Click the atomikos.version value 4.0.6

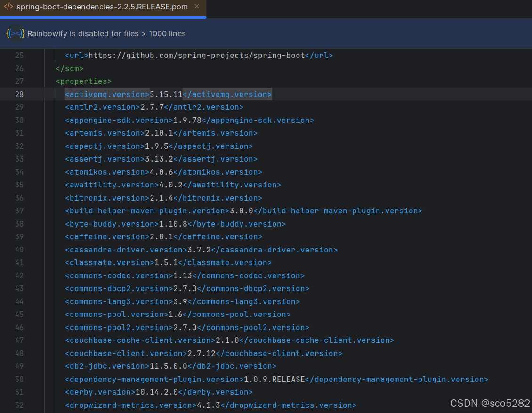click(161, 172)
